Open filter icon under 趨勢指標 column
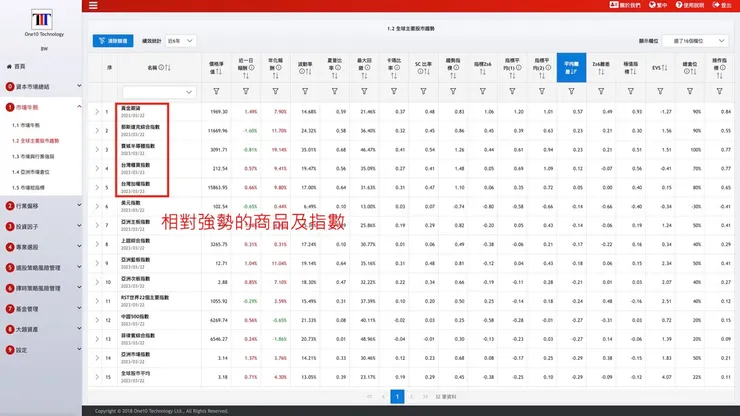 coord(453,91)
